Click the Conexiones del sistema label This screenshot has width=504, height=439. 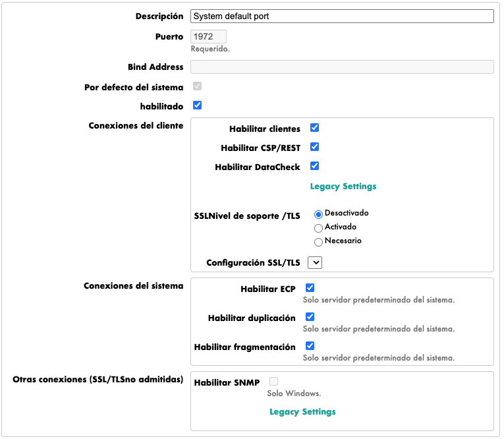point(133,285)
